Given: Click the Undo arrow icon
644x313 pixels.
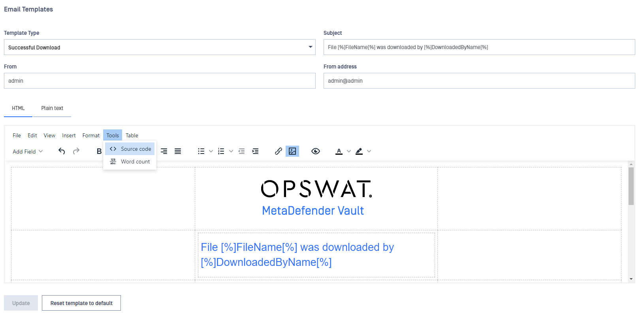Looking at the screenshot, I should tap(62, 151).
